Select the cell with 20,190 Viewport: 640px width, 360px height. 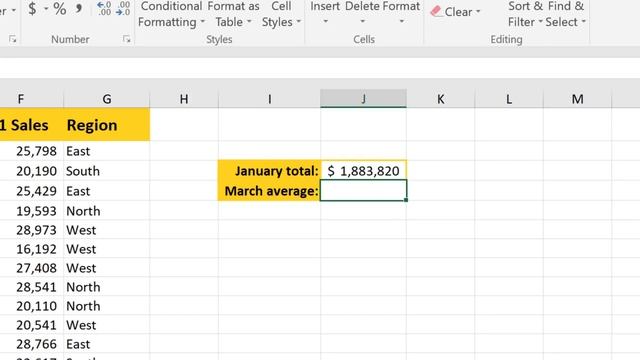[x=32, y=171]
